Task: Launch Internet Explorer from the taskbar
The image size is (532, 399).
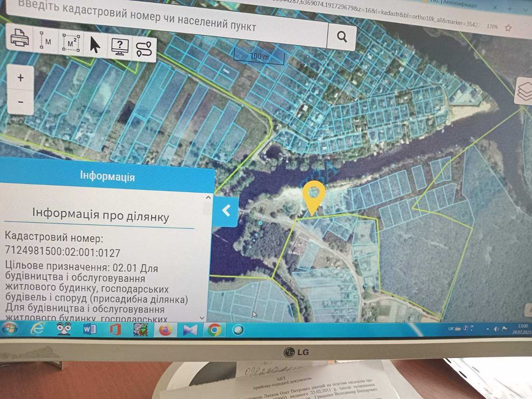Action: pos(37,329)
